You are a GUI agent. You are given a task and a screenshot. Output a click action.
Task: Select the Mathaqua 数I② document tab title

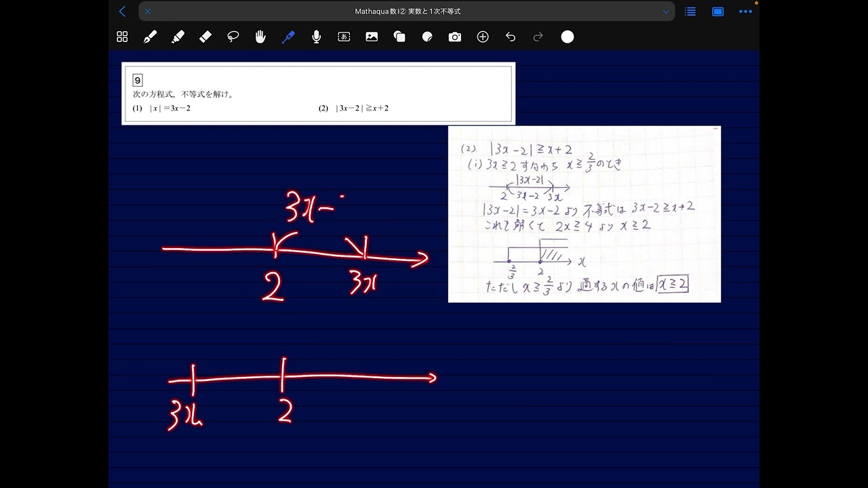click(x=408, y=12)
